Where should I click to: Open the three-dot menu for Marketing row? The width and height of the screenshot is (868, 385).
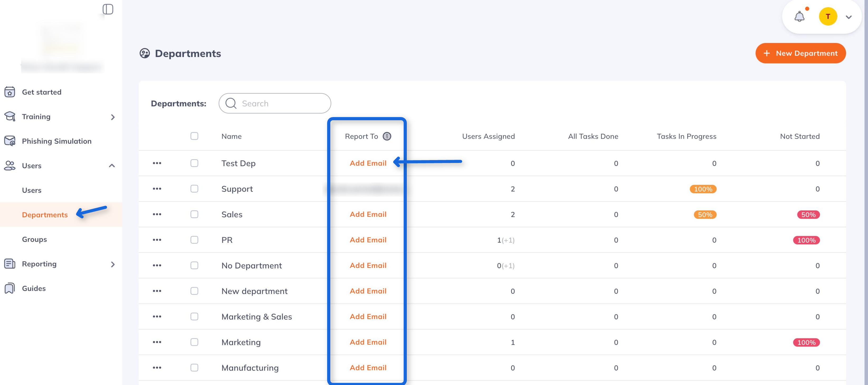(157, 342)
